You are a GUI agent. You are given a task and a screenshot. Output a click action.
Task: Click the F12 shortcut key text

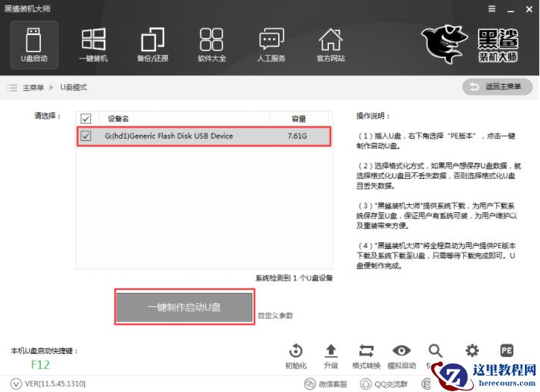[40, 365]
